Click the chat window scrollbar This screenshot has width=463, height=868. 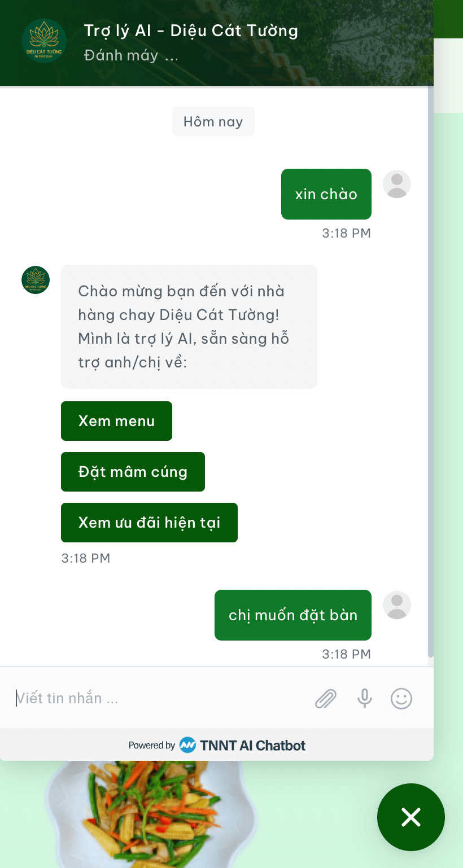point(430,372)
